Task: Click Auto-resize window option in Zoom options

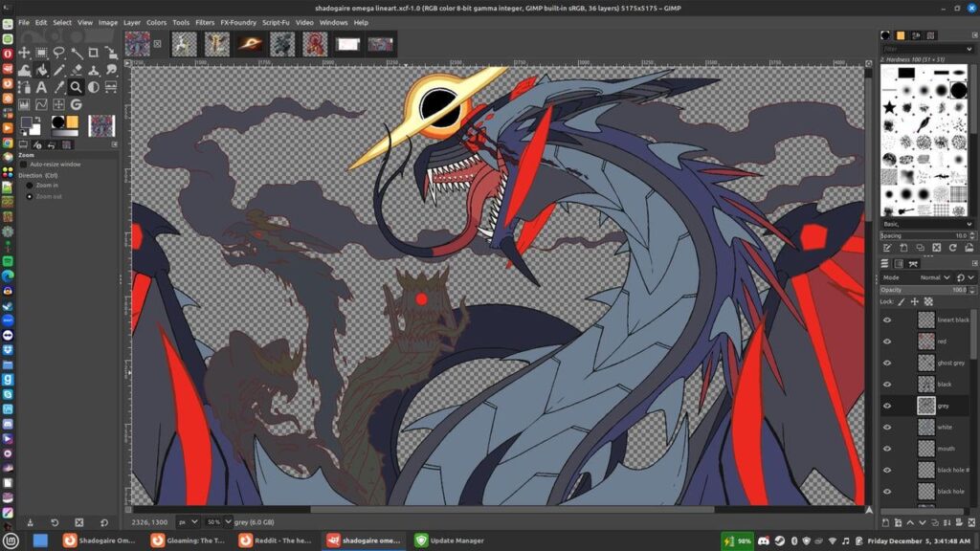Action: [26, 164]
